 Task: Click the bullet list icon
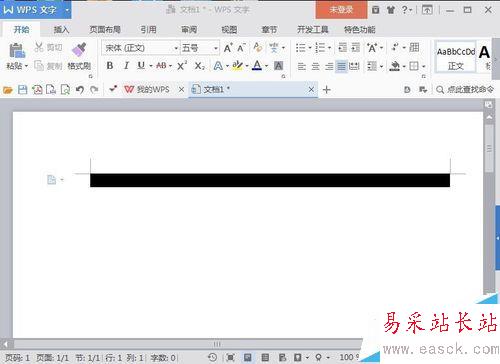(301, 48)
